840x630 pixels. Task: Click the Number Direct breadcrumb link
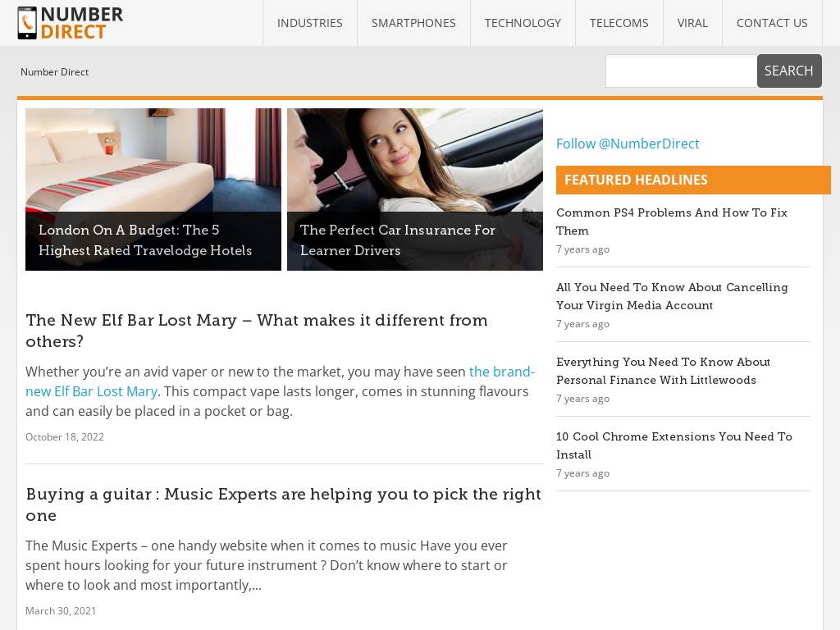[x=55, y=72]
